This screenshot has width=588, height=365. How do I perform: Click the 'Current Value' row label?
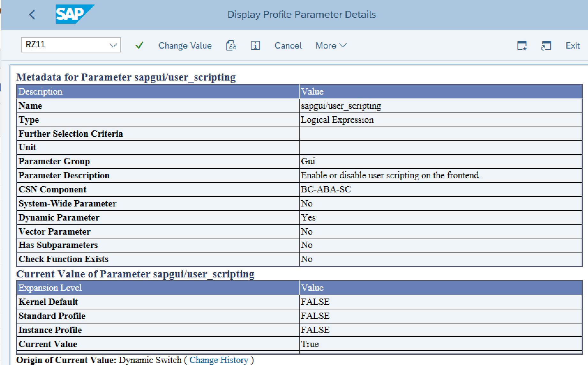[x=48, y=344]
